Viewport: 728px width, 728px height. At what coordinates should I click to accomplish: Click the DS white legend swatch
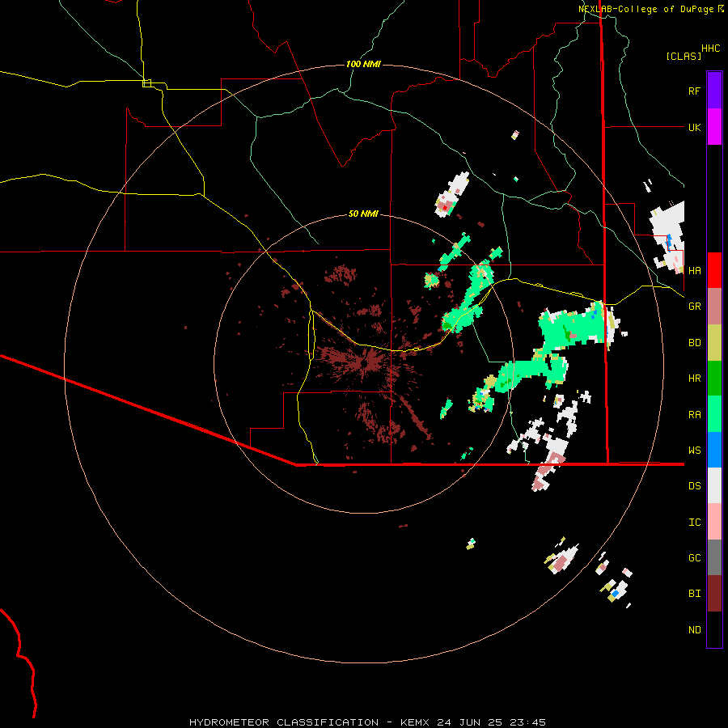pos(714,485)
